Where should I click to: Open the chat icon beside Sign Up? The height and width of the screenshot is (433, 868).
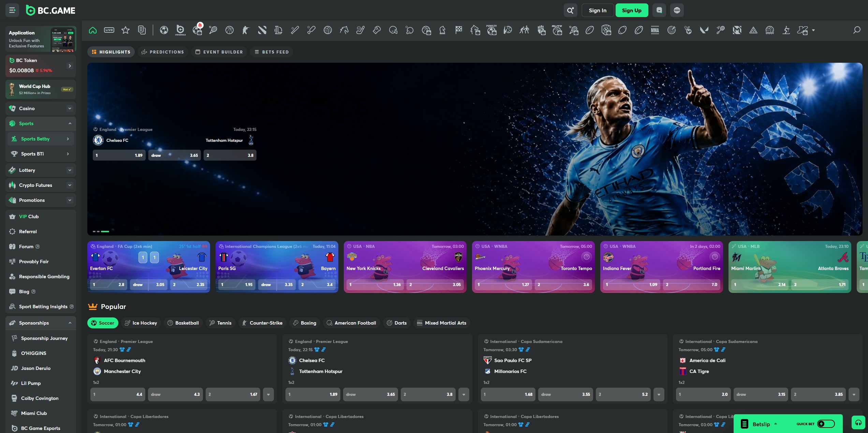point(659,10)
